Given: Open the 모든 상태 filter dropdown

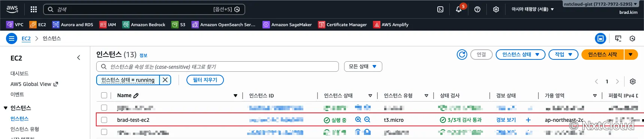Looking at the screenshot, I should click(363, 67).
